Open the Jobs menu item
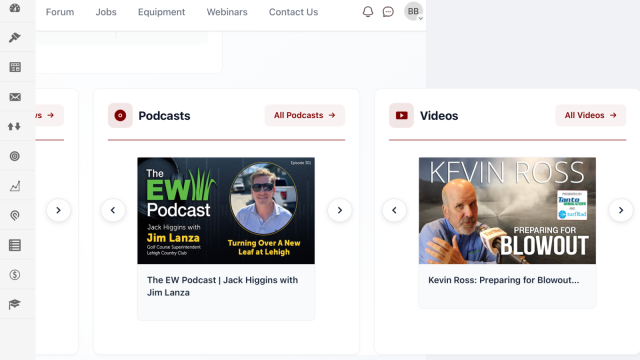 [106, 12]
